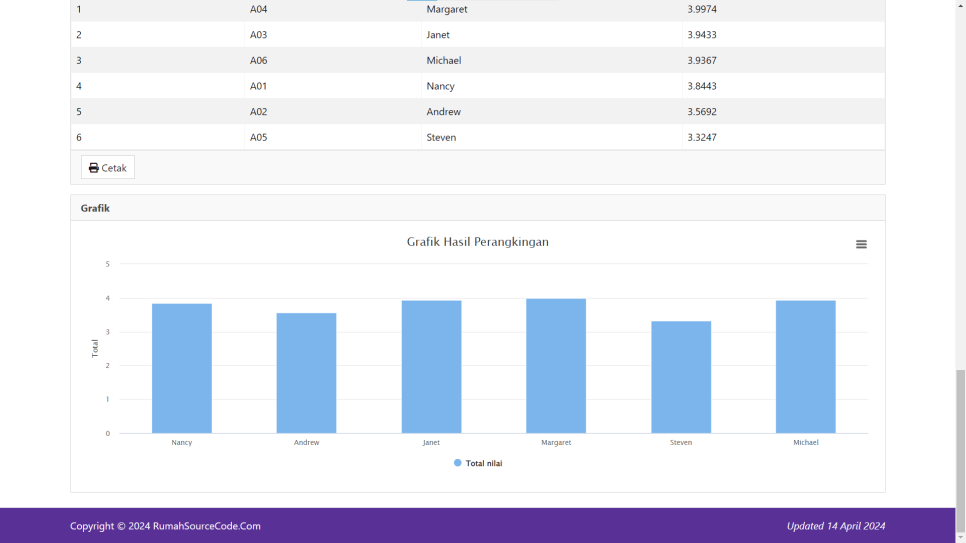Select the Margaret row in ranking table
Image resolution: width=966 pixels, height=543 pixels.
[x=446, y=9]
